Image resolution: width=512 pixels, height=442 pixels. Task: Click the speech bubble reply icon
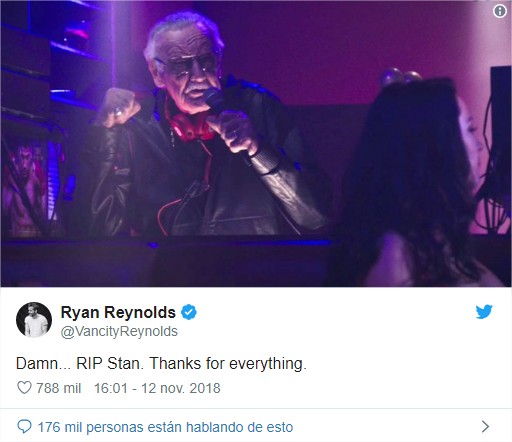click(24, 426)
